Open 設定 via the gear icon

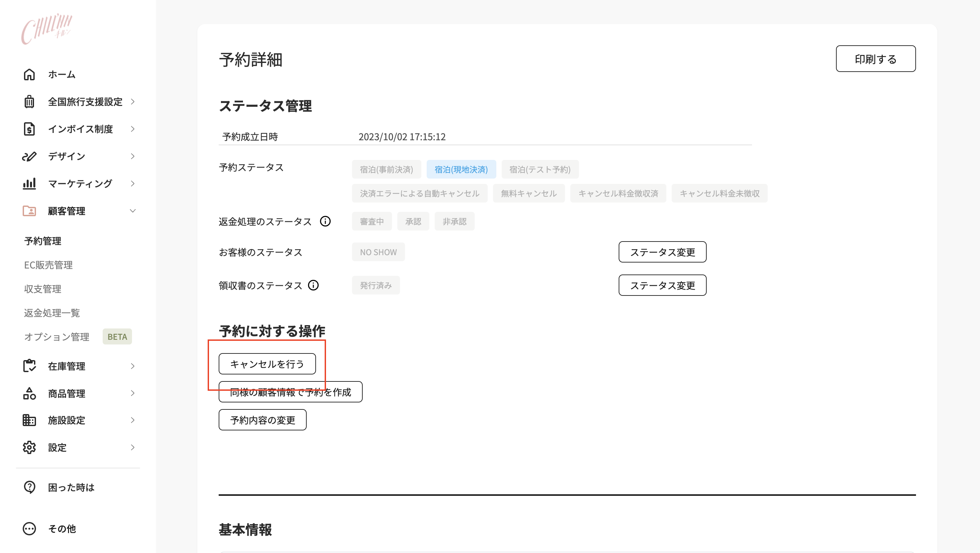point(29,447)
